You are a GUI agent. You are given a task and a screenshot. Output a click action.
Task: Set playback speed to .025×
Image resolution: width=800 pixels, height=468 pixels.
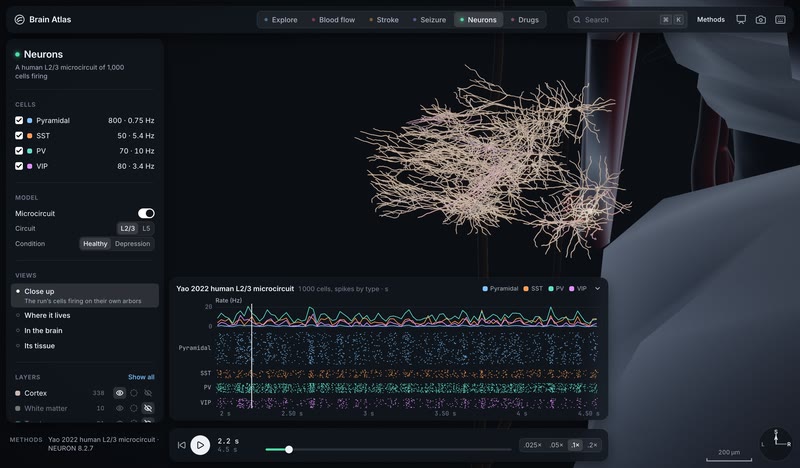point(532,445)
